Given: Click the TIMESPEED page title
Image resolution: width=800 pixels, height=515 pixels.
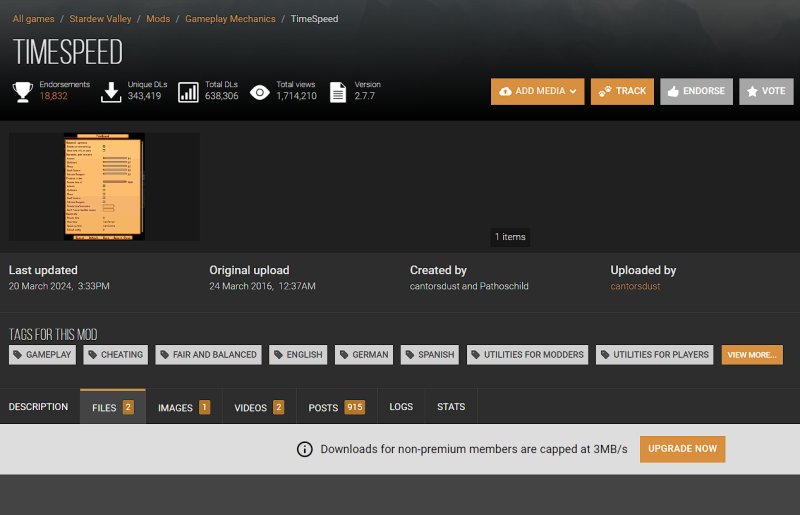Looking at the screenshot, I should [68, 52].
